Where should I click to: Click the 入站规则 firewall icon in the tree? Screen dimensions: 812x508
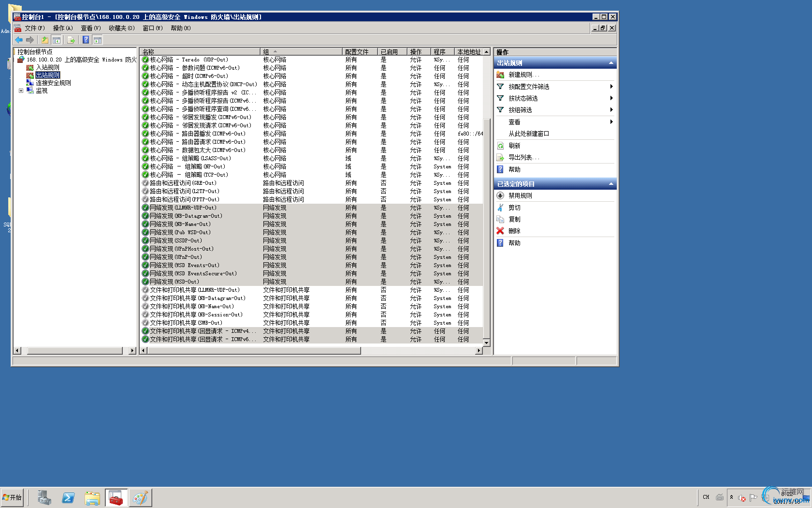tap(30, 67)
